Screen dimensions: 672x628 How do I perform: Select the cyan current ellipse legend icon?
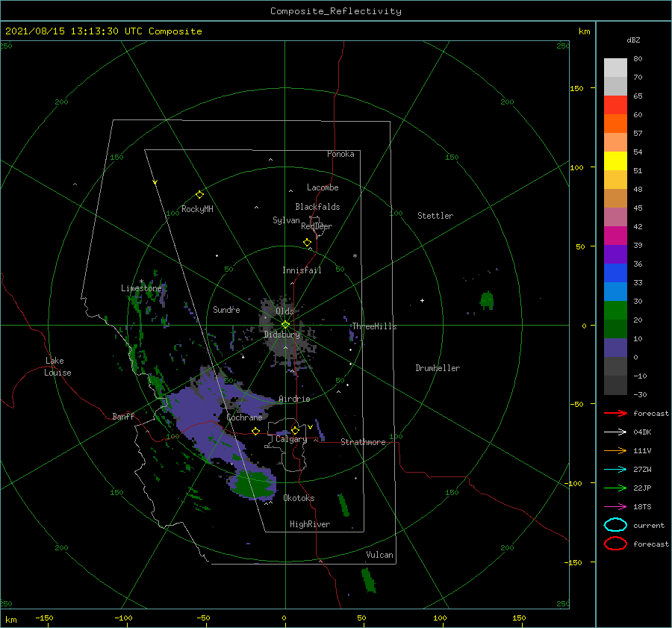pos(615,525)
